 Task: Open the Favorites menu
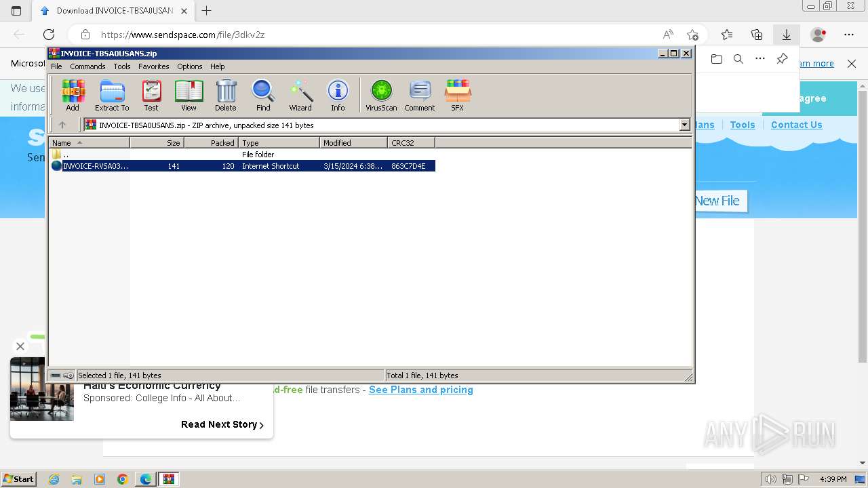pyautogui.click(x=154, y=66)
